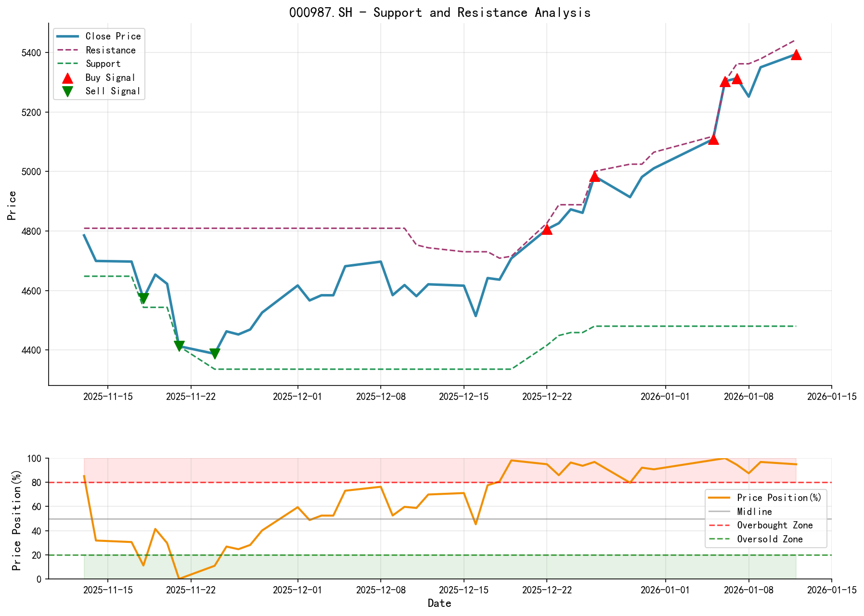
Task: Select the red Buy Signal triangle near 2025-12-22
Action: tap(547, 230)
